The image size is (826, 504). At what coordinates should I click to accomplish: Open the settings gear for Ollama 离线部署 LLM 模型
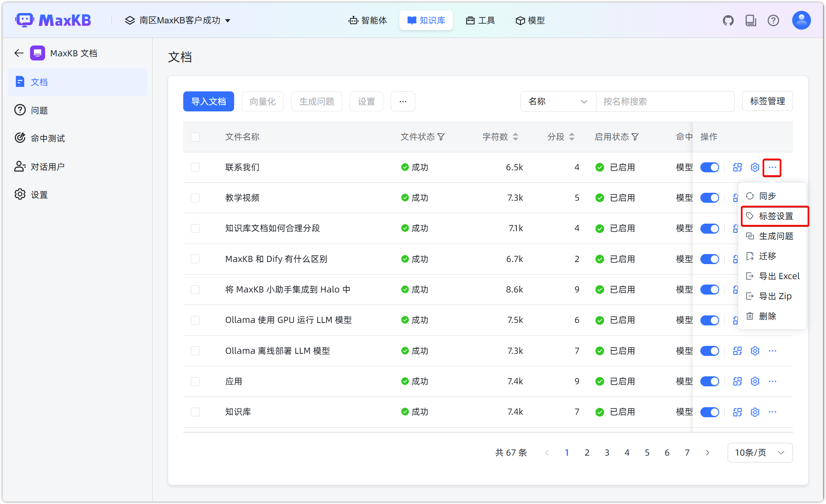[x=754, y=350]
